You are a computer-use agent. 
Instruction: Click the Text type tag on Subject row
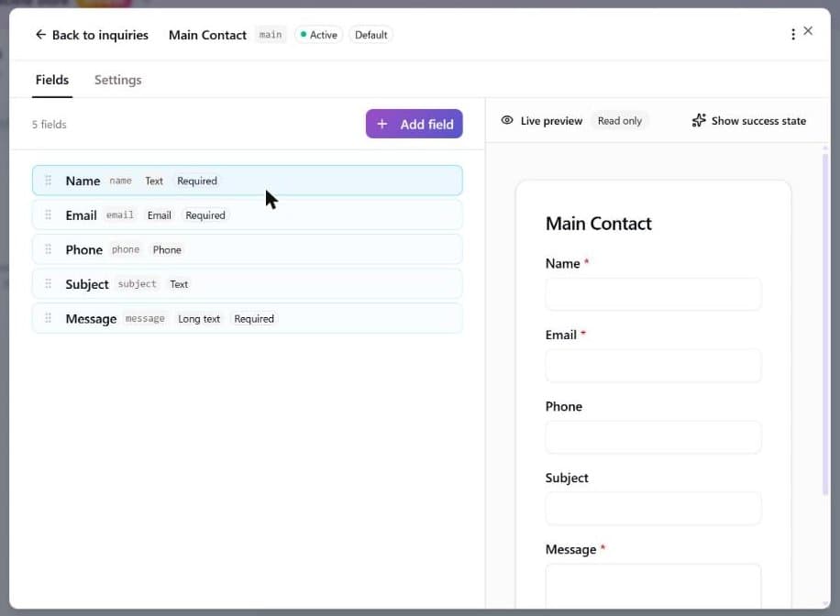click(x=179, y=284)
